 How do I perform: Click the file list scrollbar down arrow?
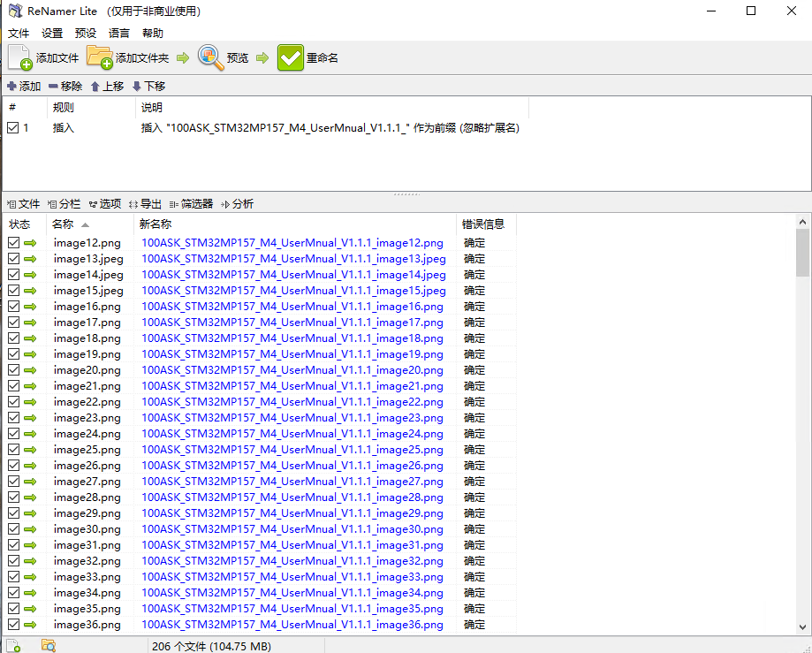tap(802, 627)
